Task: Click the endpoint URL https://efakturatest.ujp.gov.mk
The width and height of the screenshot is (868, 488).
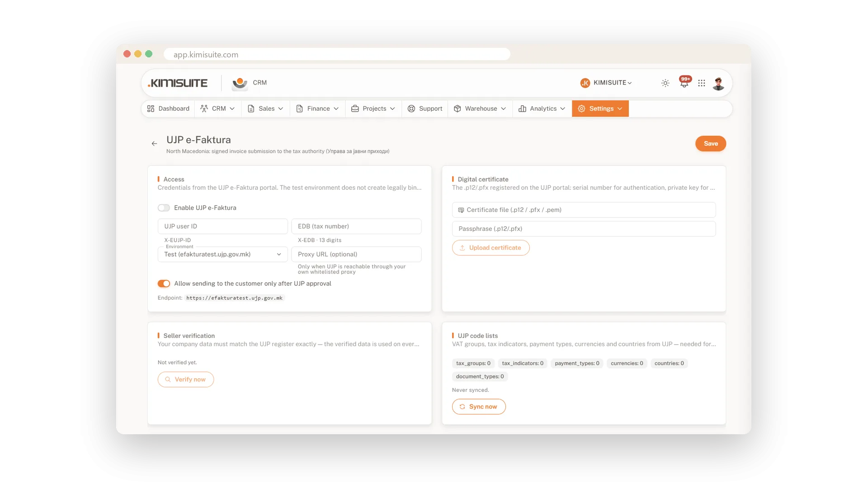Action: [x=234, y=298]
